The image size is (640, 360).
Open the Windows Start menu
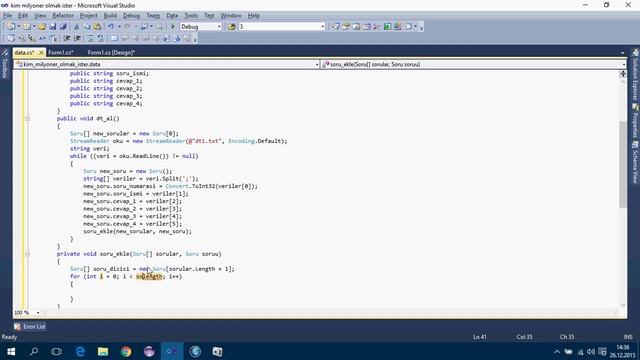coord(11,351)
